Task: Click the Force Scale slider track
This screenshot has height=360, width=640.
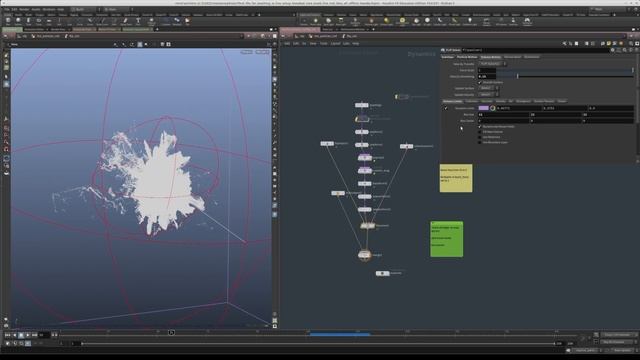Action: coord(564,70)
